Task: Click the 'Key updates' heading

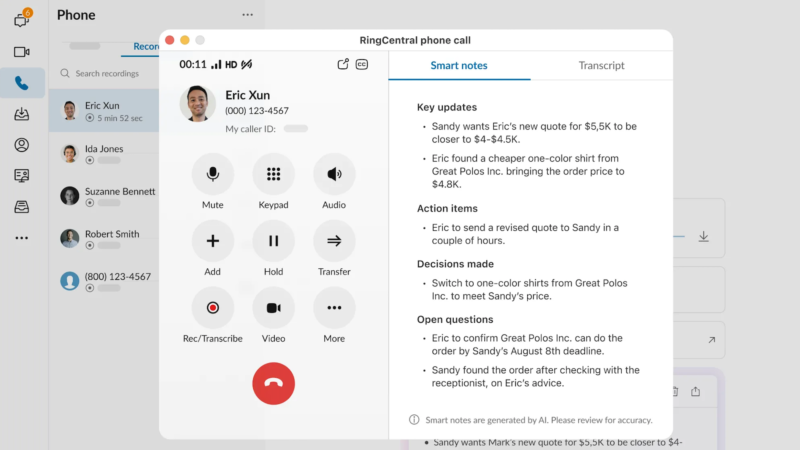Action: click(x=447, y=107)
